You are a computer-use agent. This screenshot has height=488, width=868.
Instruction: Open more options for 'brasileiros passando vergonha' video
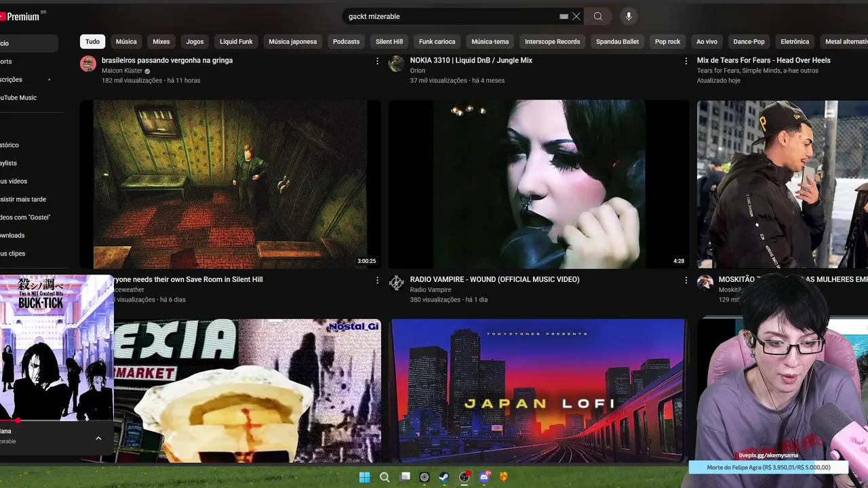click(x=378, y=61)
